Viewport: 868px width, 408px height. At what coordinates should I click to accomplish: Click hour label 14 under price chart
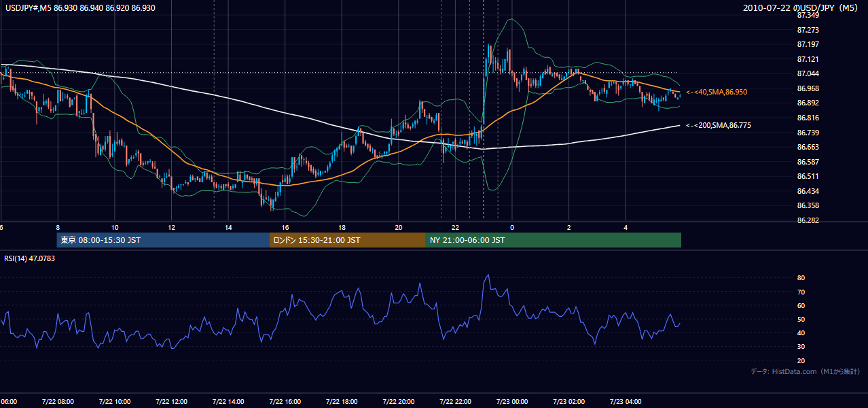[x=228, y=227]
